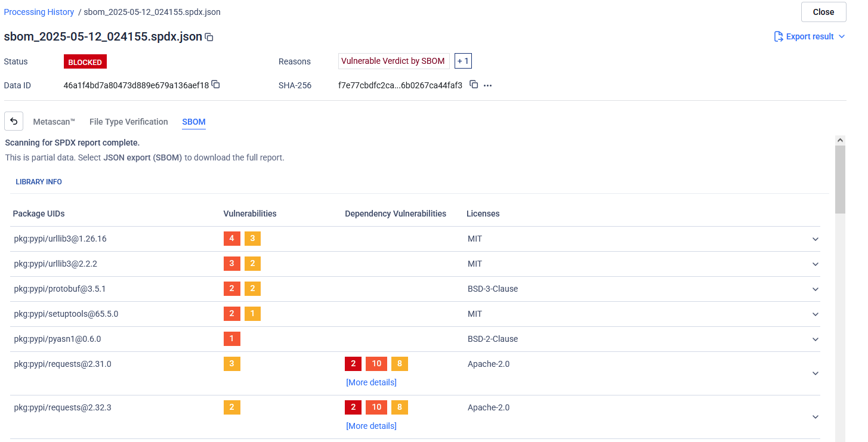Click the scrollbar up arrow
This screenshot has width=868, height=442.
pos(840,140)
